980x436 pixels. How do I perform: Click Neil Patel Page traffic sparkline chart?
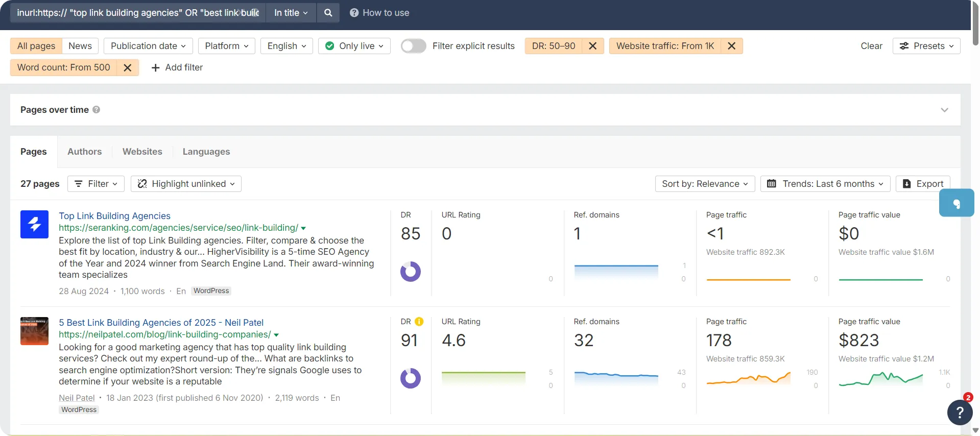coord(749,378)
